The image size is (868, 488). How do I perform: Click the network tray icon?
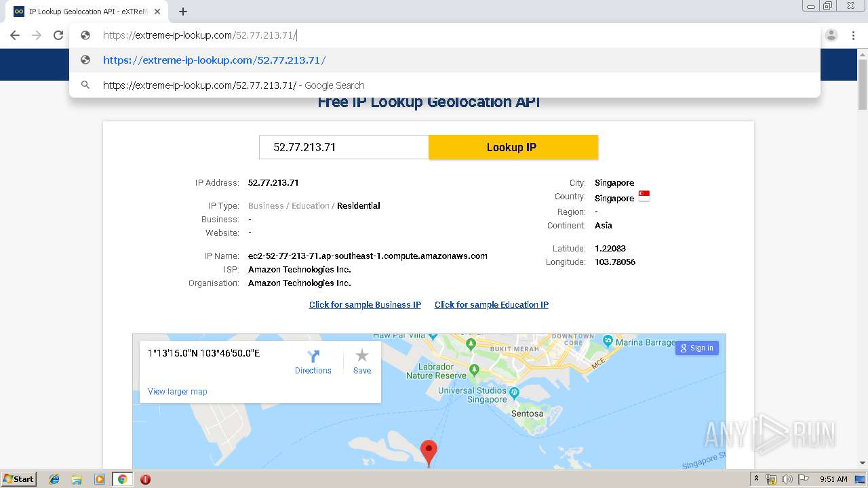click(x=771, y=479)
